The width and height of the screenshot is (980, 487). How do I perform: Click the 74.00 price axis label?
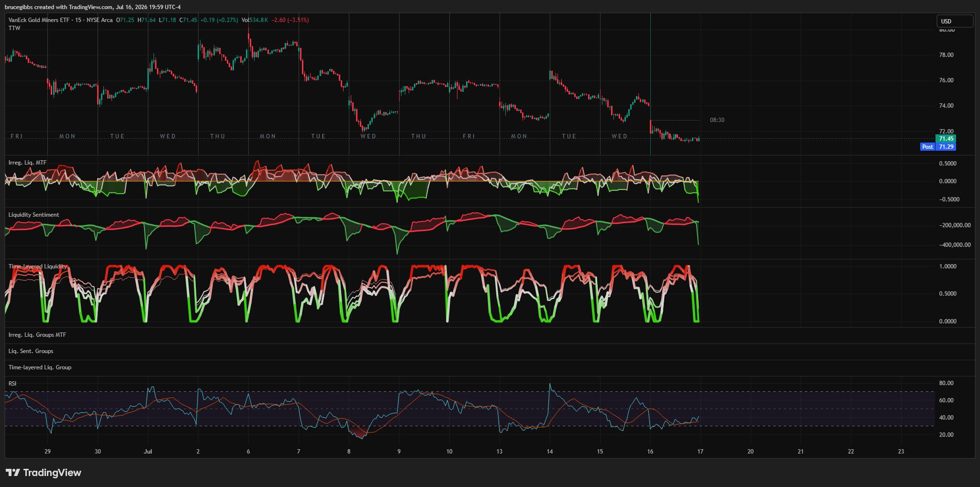coord(947,106)
